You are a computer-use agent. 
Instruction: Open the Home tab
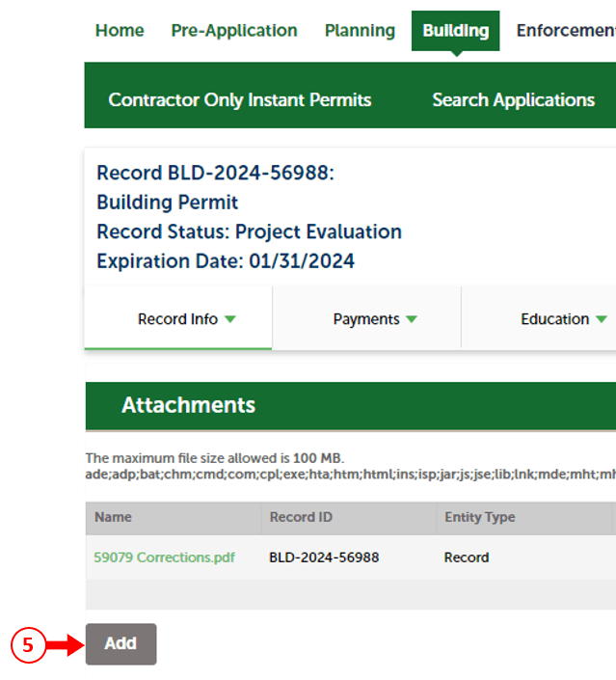[x=120, y=31]
